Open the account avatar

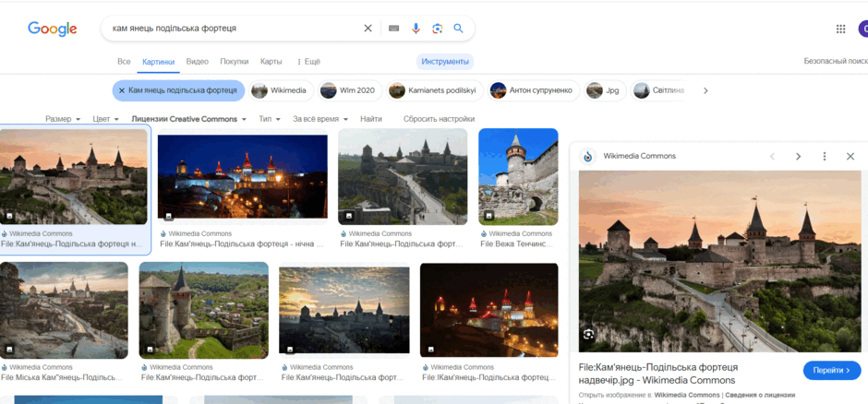click(x=863, y=29)
